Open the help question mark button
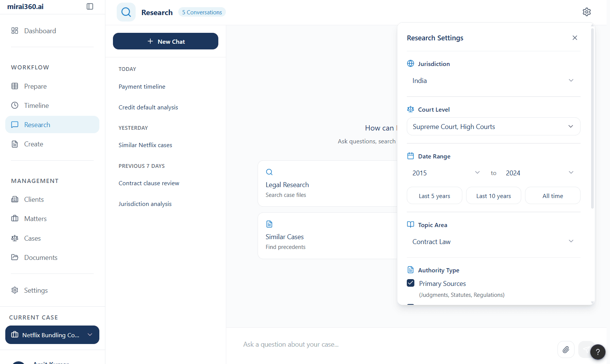The height and width of the screenshot is (364, 610). coord(598,352)
